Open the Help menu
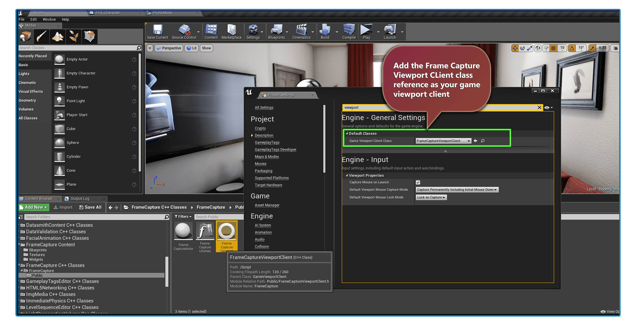The height and width of the screenshot is (326, 644). pyautogui.click(x=65, y=19)
